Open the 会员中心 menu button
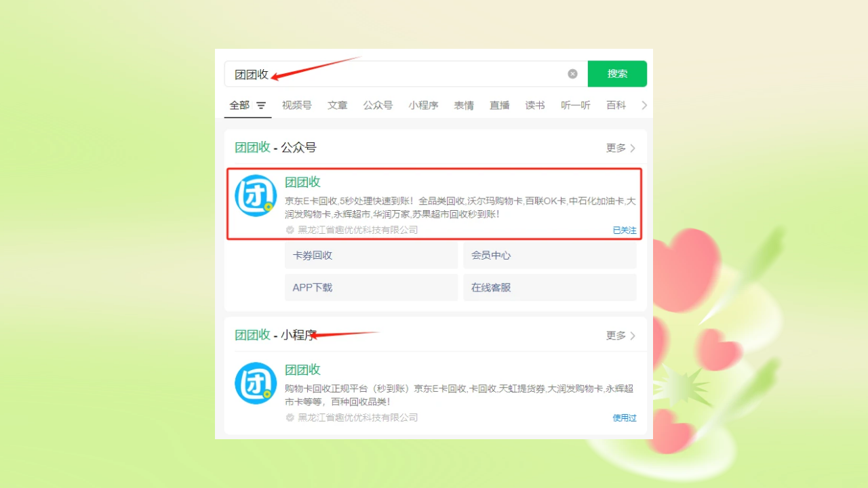This screenshot has height=488, width=868. (550, 256)
